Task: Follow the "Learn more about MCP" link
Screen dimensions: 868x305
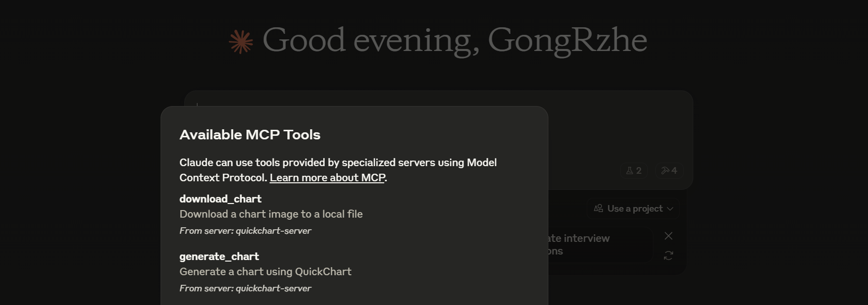Action: (x=327, y=178)
